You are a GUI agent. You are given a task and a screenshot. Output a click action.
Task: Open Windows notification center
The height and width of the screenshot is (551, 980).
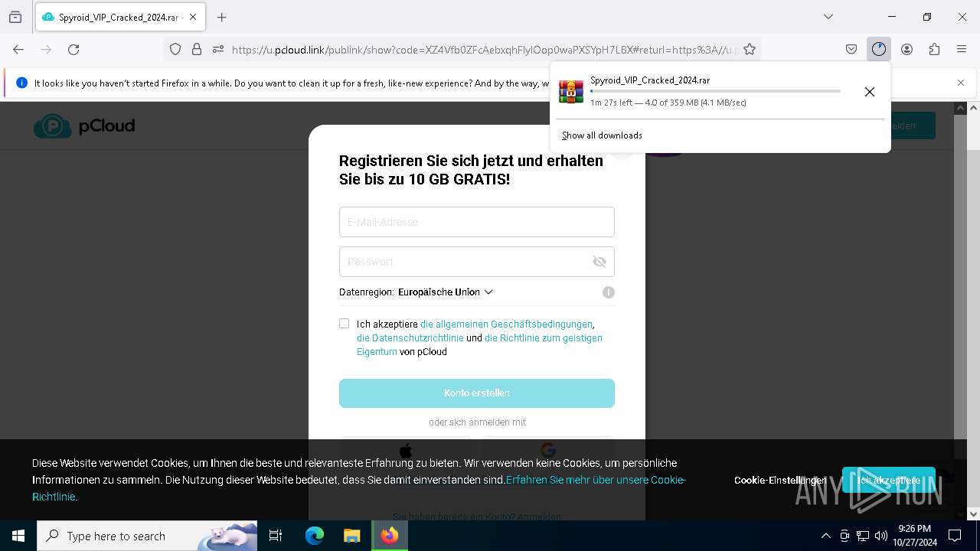coord(955,536)
